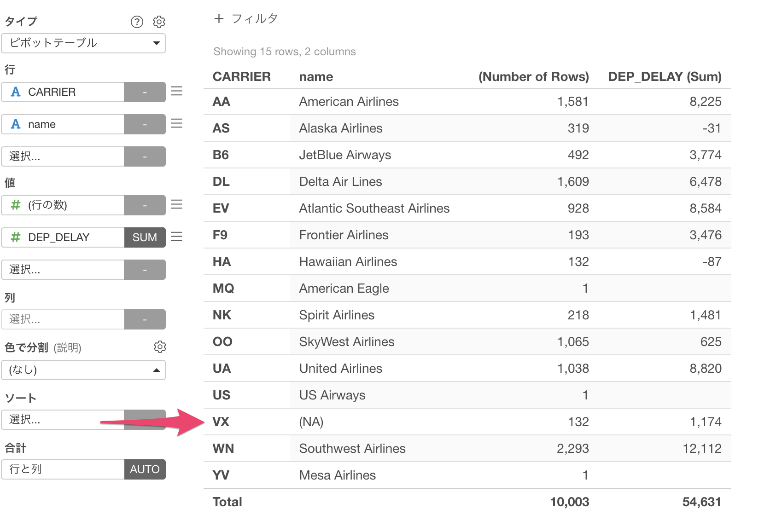
Task: Click the CARRIER column header
Action: pyautogui.click(x=241, y=77)
